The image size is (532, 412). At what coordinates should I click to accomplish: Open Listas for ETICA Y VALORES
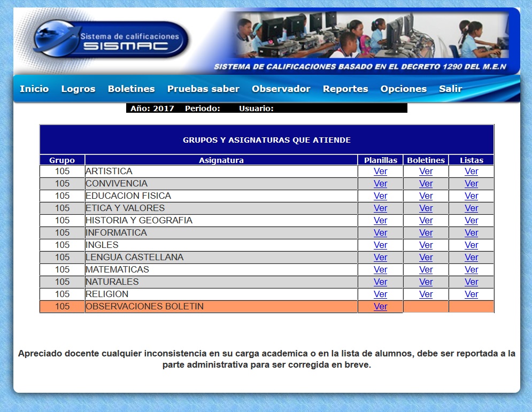pyautogui.click(x=471, y=208)
